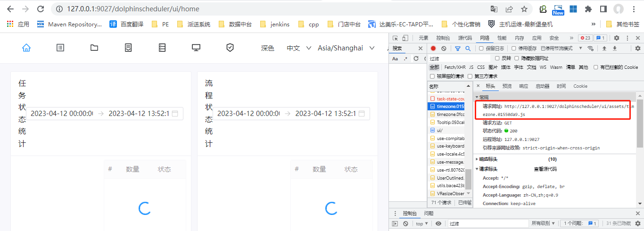The image size is (644, 231).
Task: Open the 响应 request detail tab
Action: coord(523,86)
